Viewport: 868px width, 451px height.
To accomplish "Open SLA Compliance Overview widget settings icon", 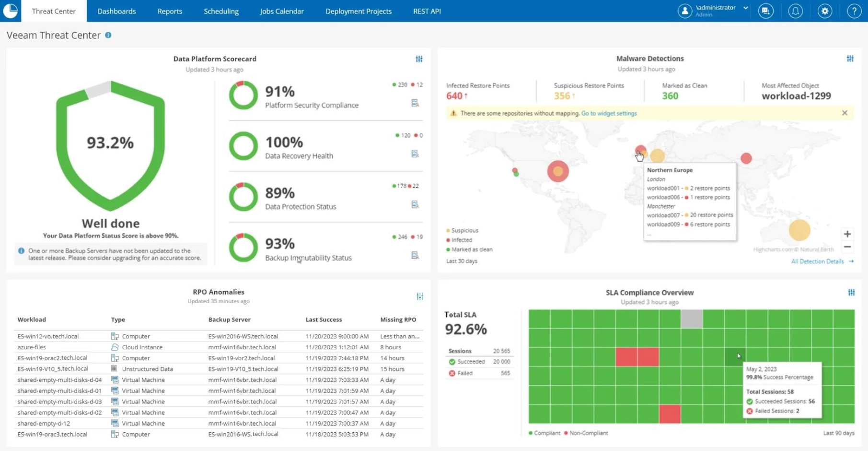I will (x=851, y=292).
